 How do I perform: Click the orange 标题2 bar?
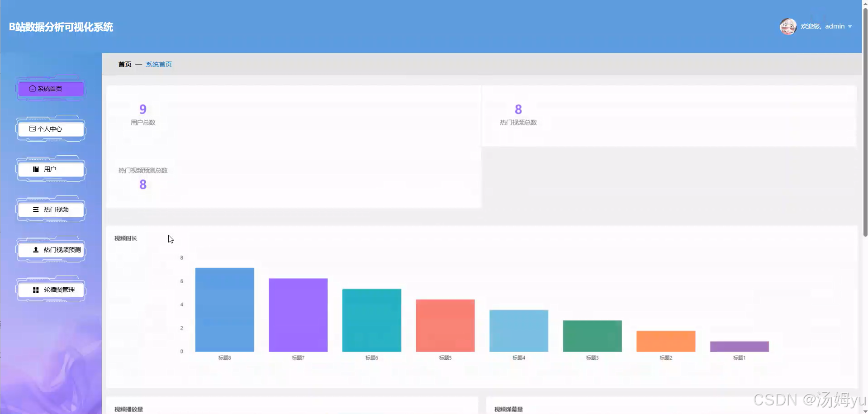point(666,341)
